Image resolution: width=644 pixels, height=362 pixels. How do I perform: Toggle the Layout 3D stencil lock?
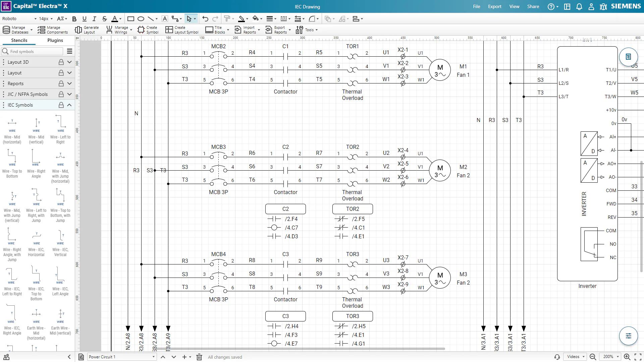61,62
